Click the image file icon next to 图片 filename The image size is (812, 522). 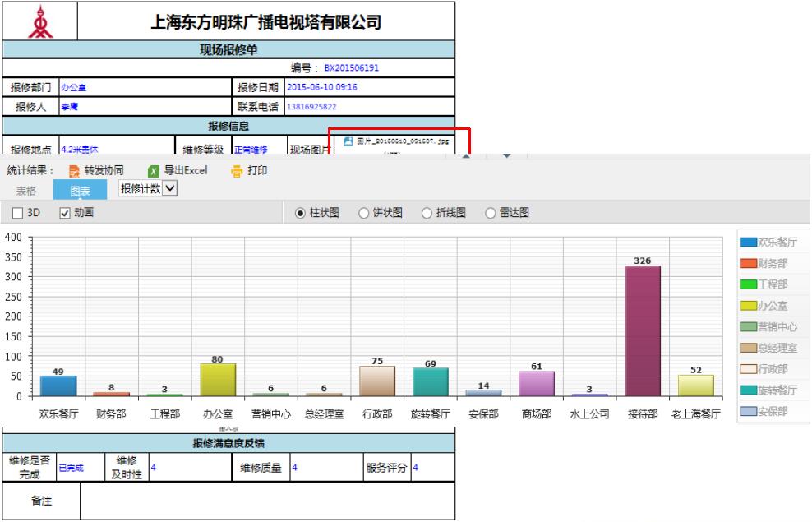[x=348, y=141]
